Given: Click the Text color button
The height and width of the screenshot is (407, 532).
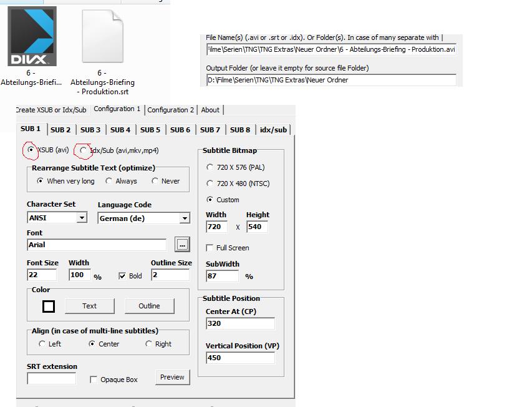Looking at the screenshot, I should click(x=90, y=306).
